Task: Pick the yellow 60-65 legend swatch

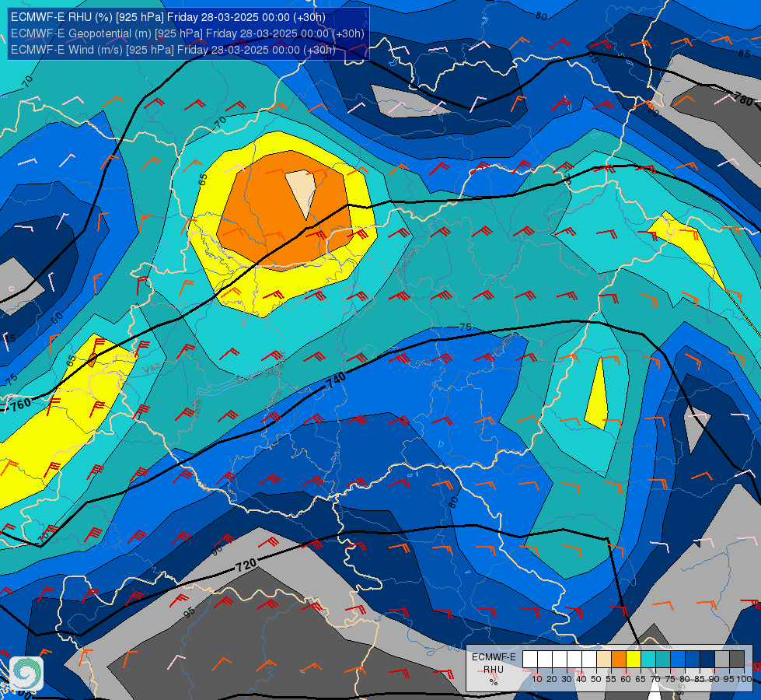Action: tap(634, 660)
